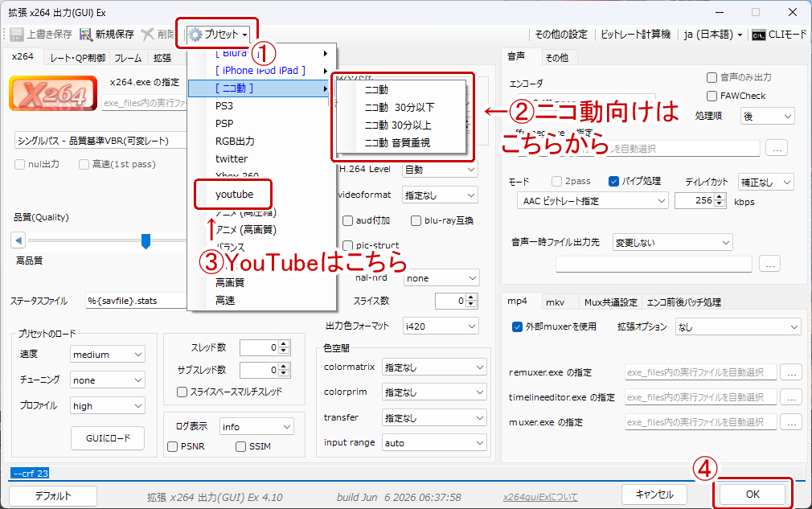Select the mp4 tab
Viewport: 812px width, 509px height.
(517, 301)
